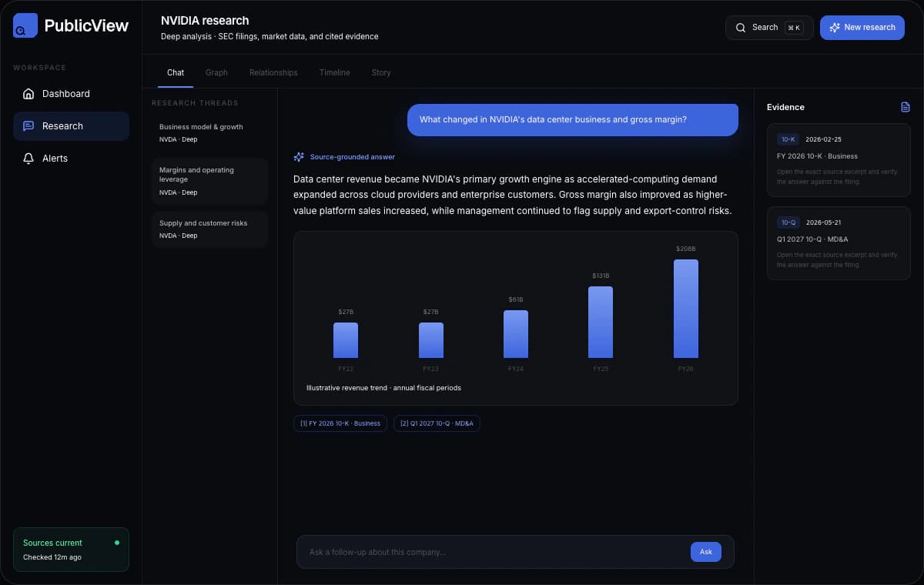Open citation [1] FY 2026 10-K Business
Viewport: 924px width, 585px height.
340,423
